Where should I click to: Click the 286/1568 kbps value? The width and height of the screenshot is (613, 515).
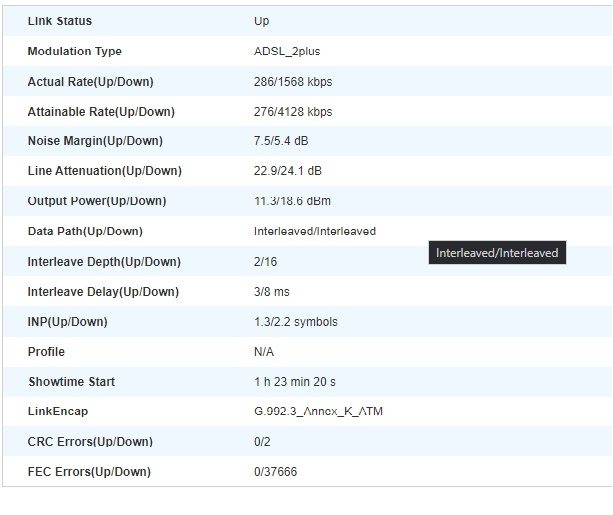(x=293, y=82)
